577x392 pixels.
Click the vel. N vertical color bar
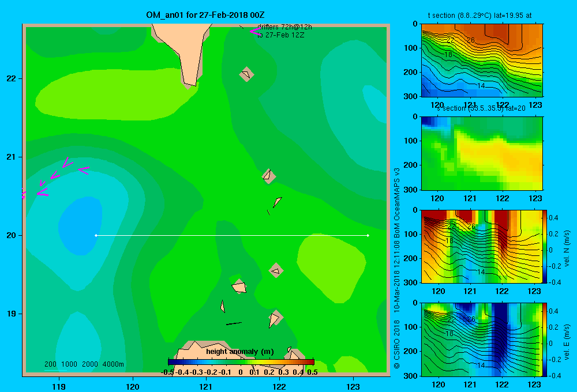545,246
